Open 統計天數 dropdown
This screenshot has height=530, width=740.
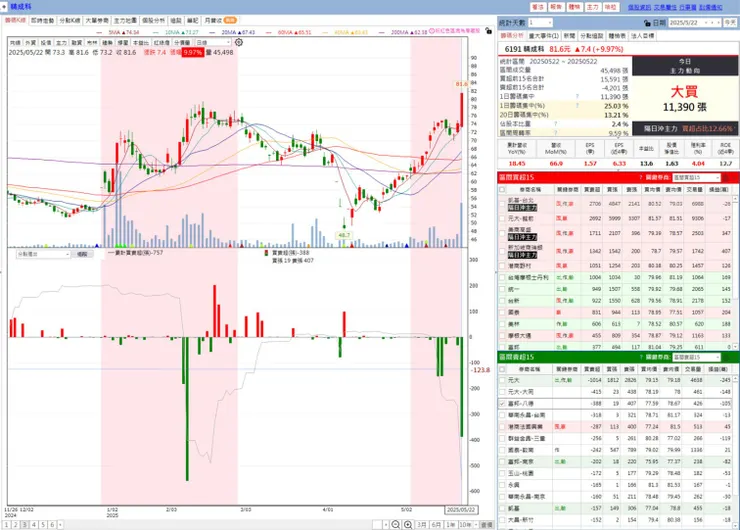pyautogui.click(x=540, y=23)
